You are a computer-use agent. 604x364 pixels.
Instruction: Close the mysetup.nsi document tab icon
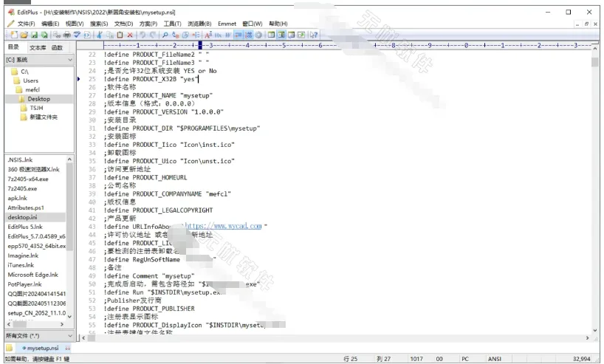pos(68,348)
